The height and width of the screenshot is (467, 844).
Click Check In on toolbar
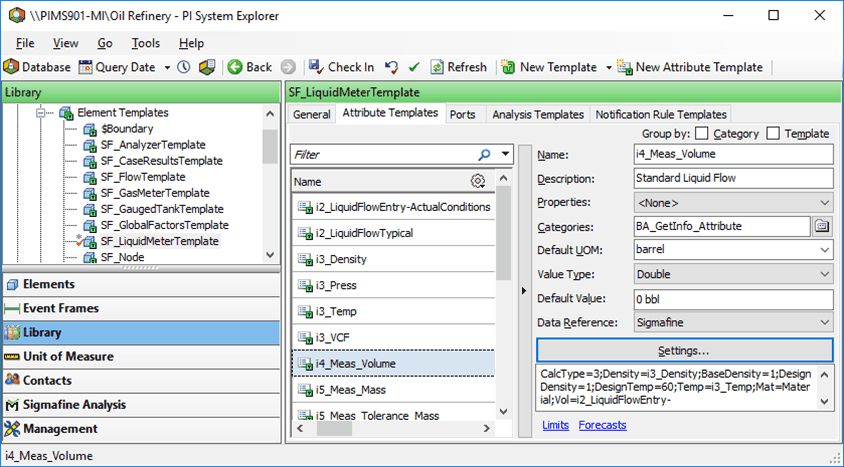pos(341,67)
